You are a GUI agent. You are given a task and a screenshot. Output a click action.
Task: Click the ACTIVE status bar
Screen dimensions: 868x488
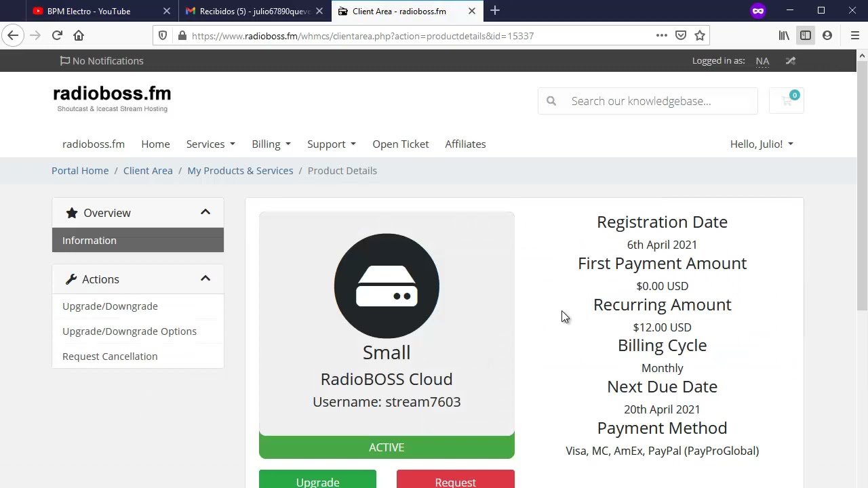point(387,447)
